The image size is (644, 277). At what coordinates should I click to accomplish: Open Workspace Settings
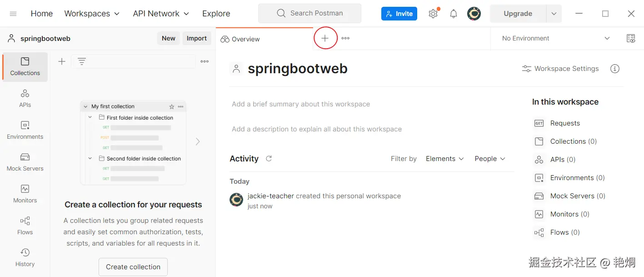(560, 69)
